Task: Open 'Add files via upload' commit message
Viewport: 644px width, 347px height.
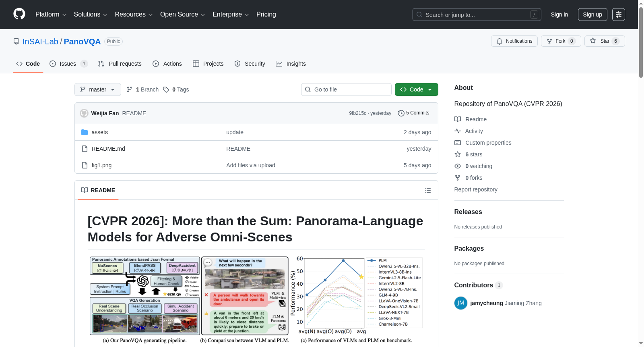Action: [x=251, y=165]
